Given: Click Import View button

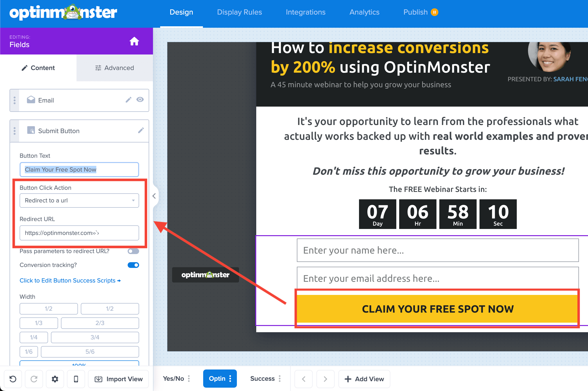Looking at the screenshot, I should coord(119,379).
